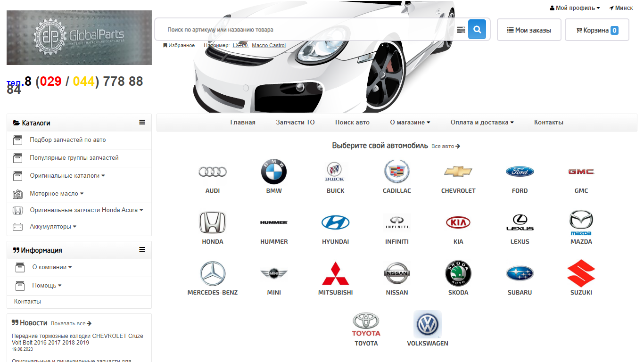Select the Suzuki logo
This screenshot has width=644, height=362.
[x=581, y=273]
